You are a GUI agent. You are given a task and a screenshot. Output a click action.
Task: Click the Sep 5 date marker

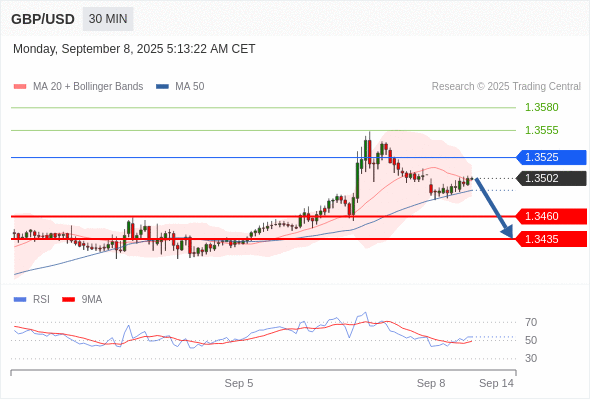(239, 383)
